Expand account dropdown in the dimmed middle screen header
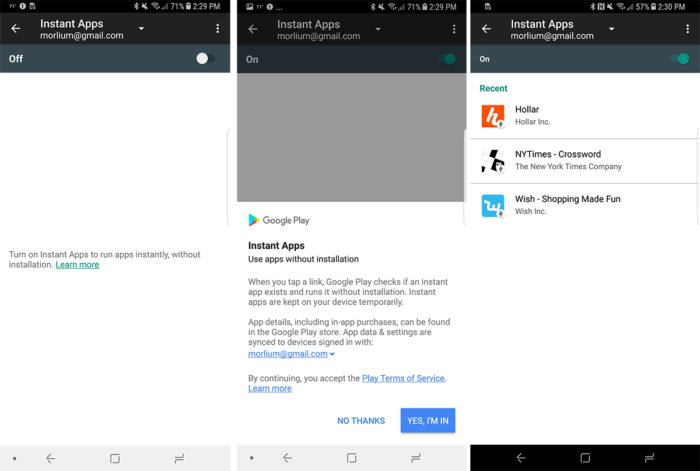The height and width of the screenshot is (471, 700). point(378,29)
